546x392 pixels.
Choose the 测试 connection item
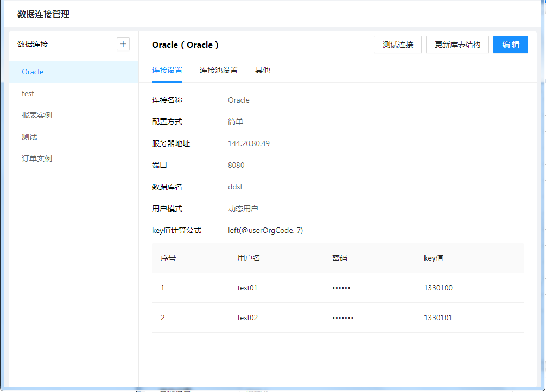29,137
